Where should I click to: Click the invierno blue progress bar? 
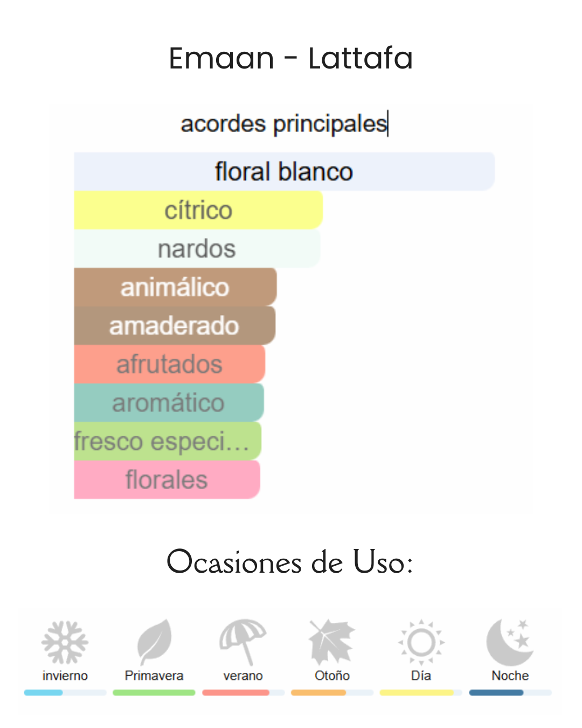tap(44, 692)
